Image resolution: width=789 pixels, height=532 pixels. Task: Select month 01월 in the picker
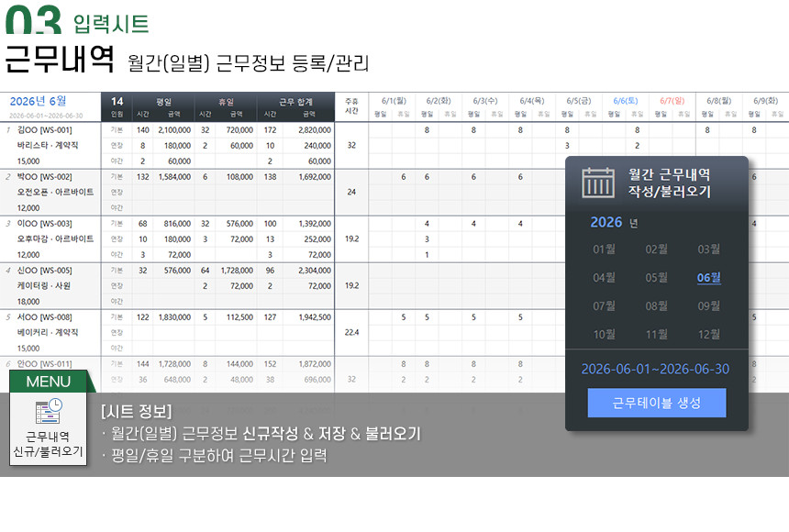click(604, 249)
